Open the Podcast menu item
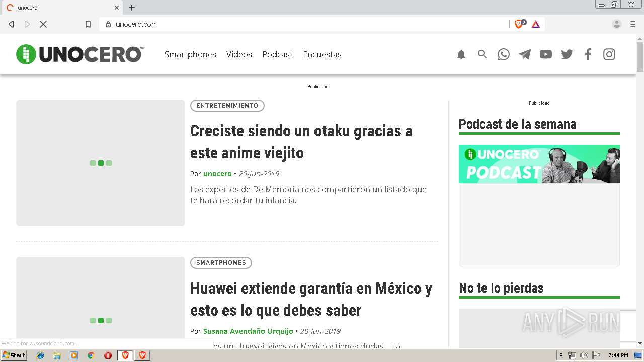The image size is (644, 362). (277, 54)
